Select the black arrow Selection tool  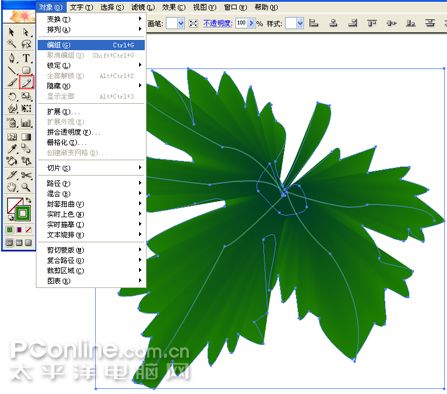(12, 32)
